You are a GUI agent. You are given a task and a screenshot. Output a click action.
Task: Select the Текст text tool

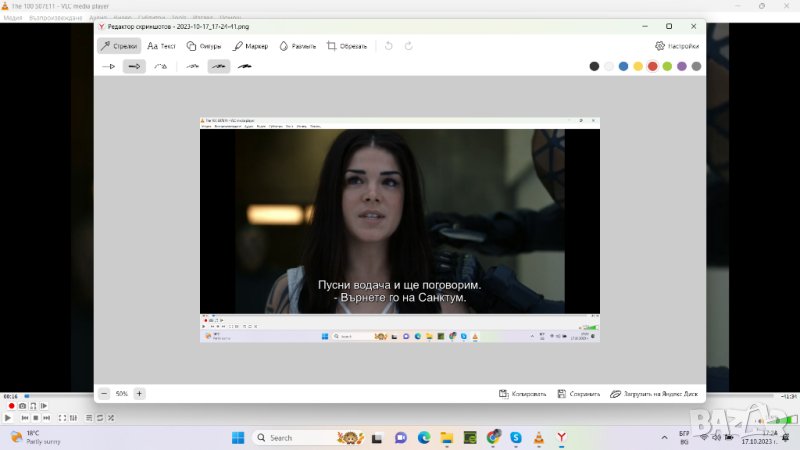pos(161,46)
